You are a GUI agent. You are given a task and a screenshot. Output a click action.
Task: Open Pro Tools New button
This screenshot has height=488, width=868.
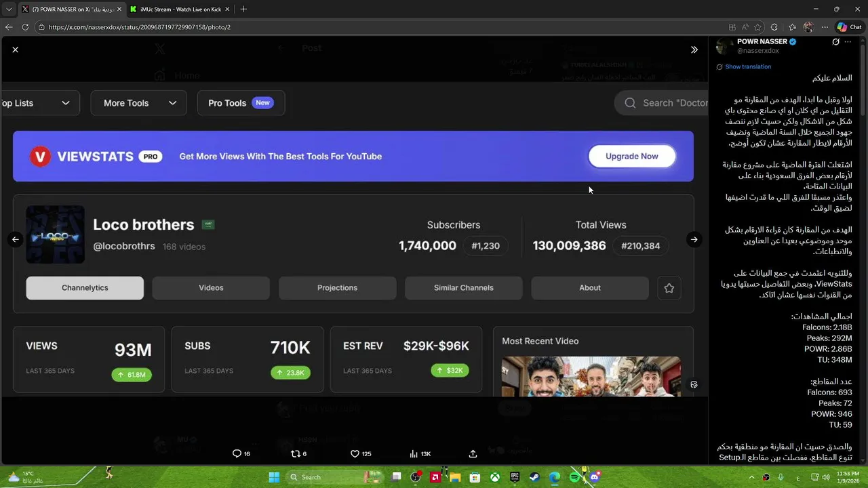tap(241, 103)
